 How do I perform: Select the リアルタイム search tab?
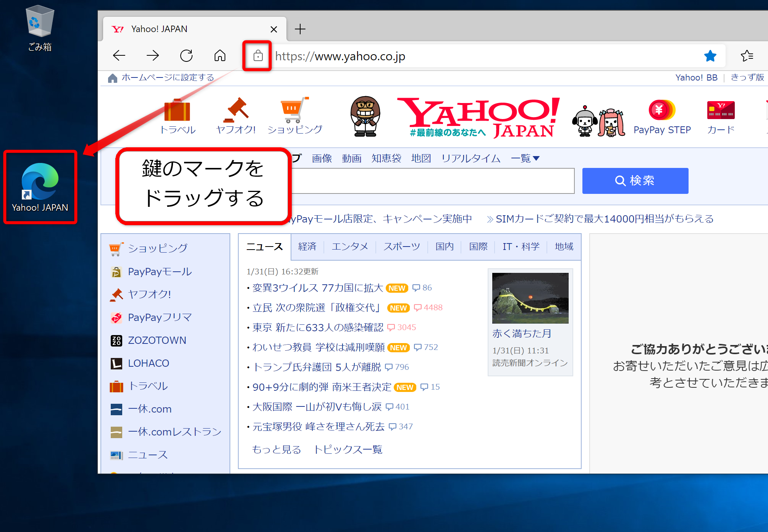pyautogui.click(x=471, y=158)
